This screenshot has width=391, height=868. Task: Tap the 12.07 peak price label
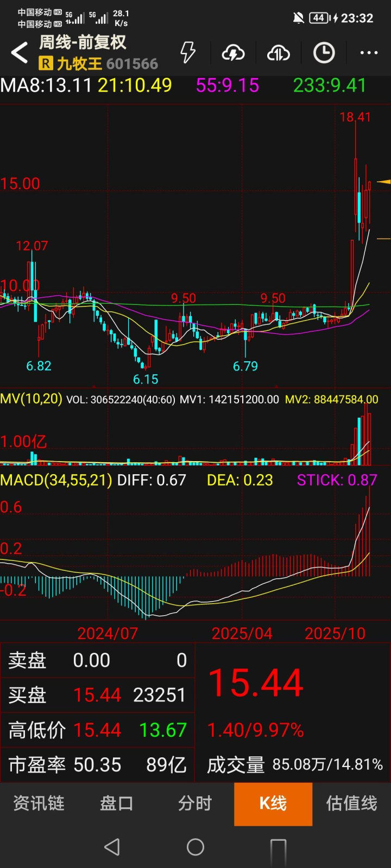[x=31, y=246]
